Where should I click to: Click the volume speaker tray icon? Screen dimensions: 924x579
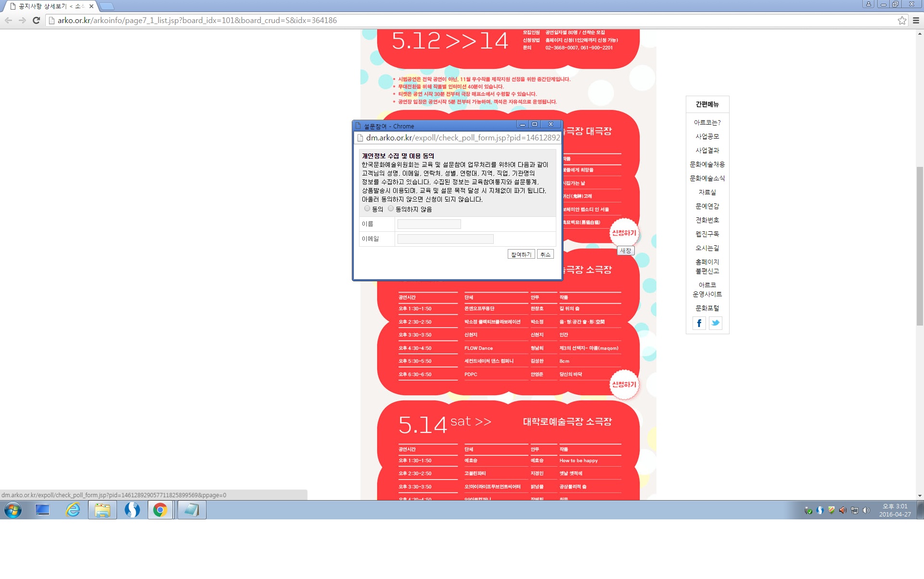(866, 510)
